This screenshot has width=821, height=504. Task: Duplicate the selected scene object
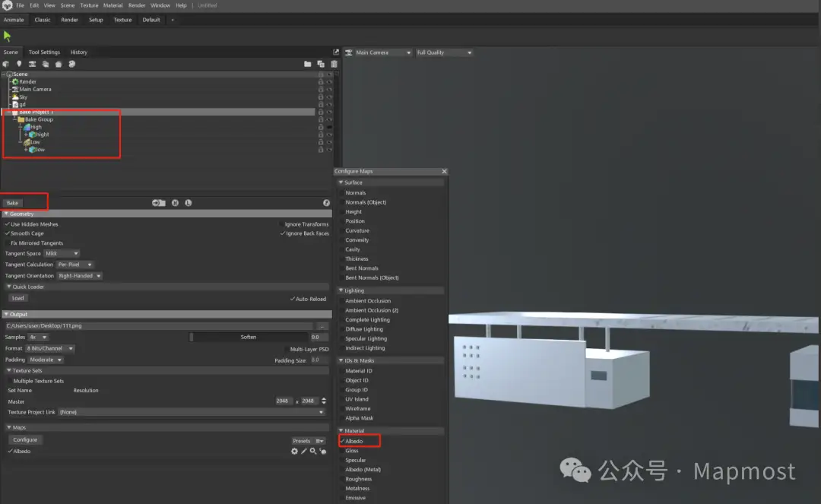(x=321, y=64)
